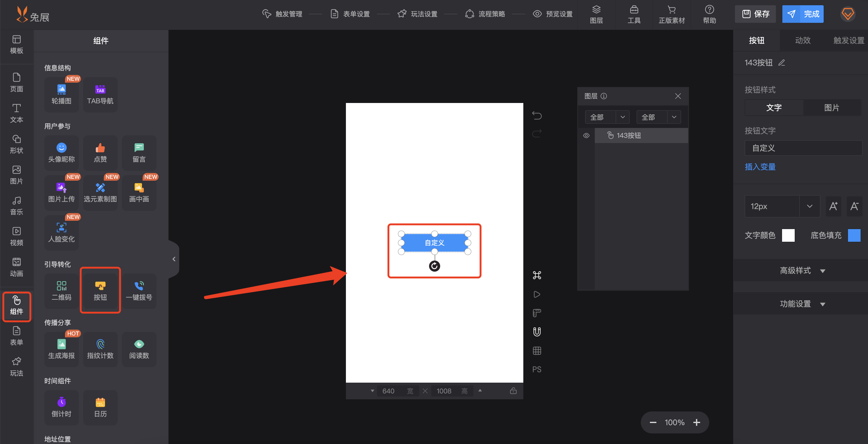Click the 插入变量 link
868x444 pixels.
[x=760, y=167]
